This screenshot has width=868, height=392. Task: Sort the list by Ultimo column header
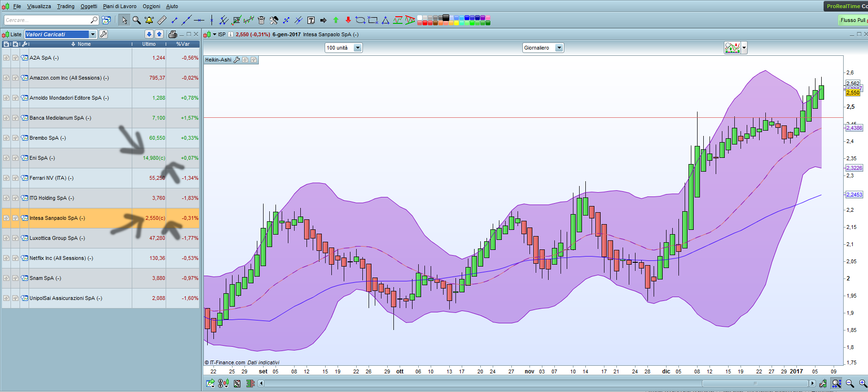(x=149, y=44)
